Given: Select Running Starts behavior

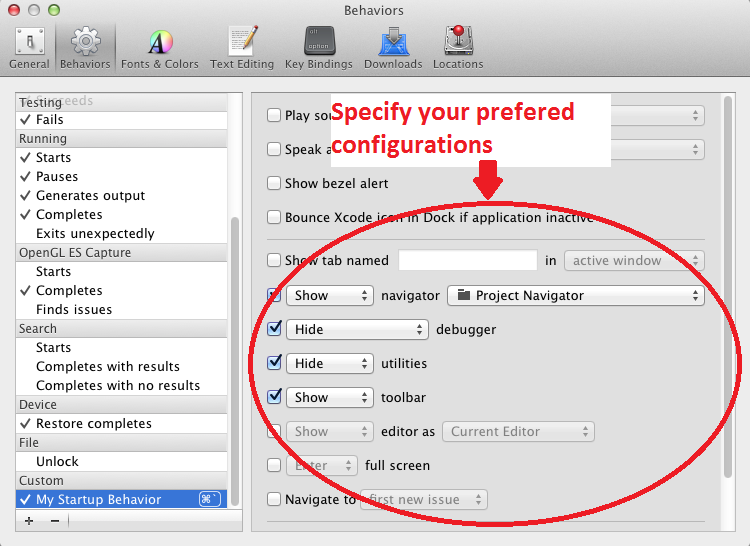Looking at the screenshot, I should (x=121, y=157).
